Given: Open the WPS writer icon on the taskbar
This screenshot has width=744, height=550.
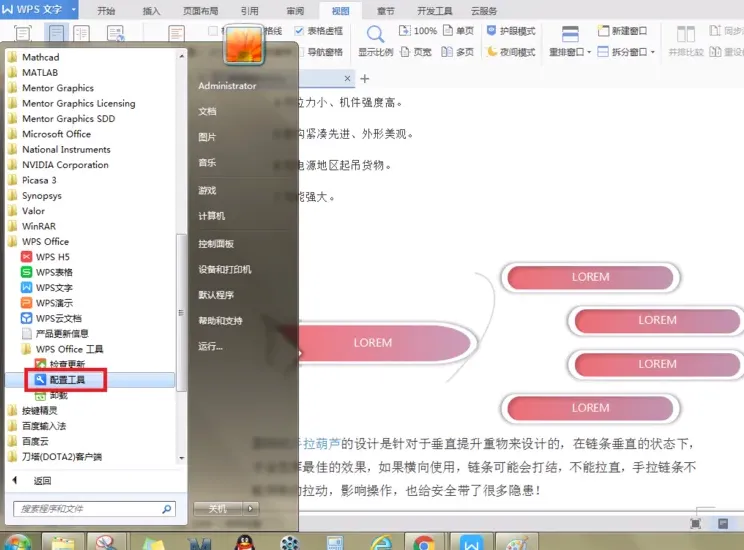Looking at the screenshot, I should [471, 541].
